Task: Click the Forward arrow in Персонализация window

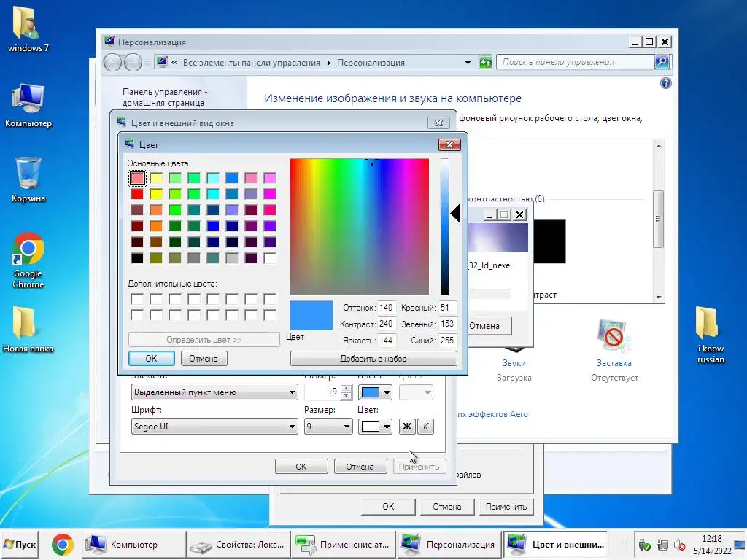Action: click(133, 63)
